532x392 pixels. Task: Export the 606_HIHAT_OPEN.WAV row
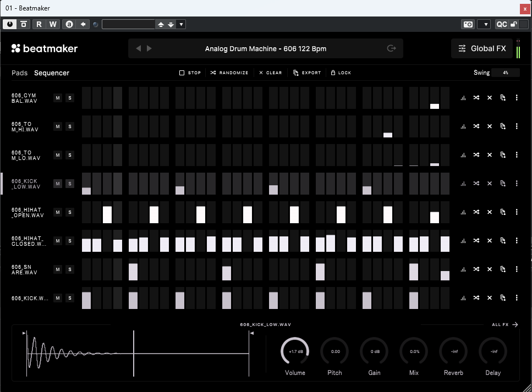503,212
